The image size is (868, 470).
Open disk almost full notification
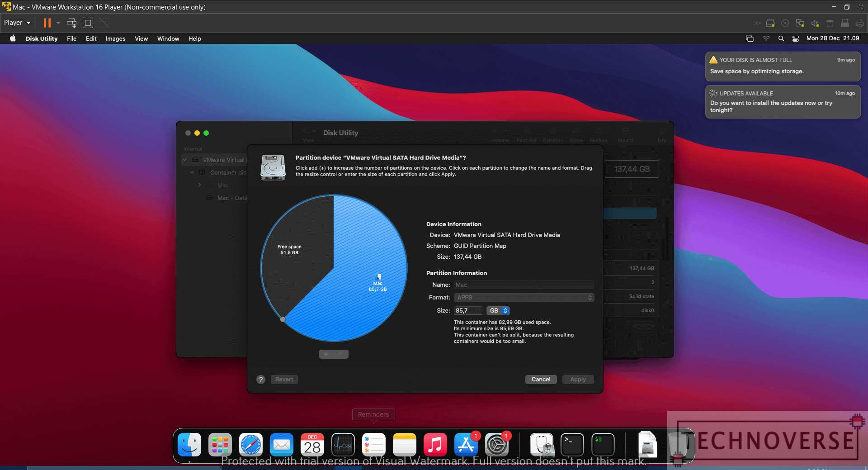pos(783,66)
